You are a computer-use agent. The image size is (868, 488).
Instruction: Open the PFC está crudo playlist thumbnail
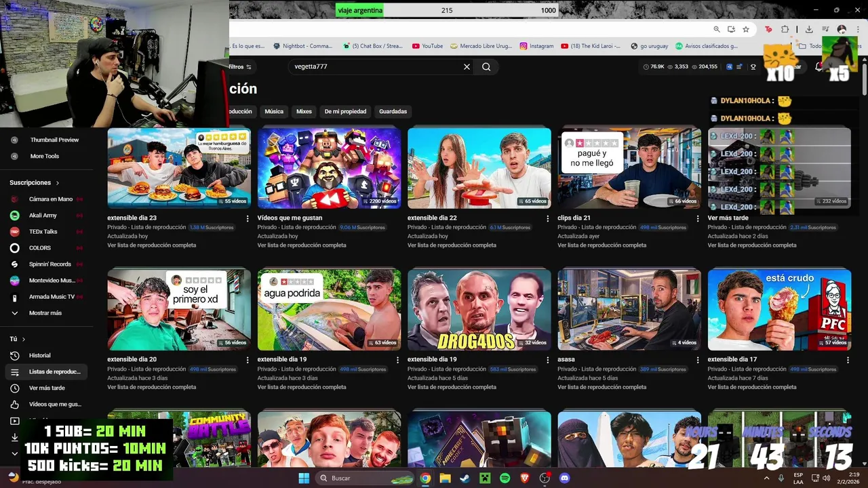point(779,309)
